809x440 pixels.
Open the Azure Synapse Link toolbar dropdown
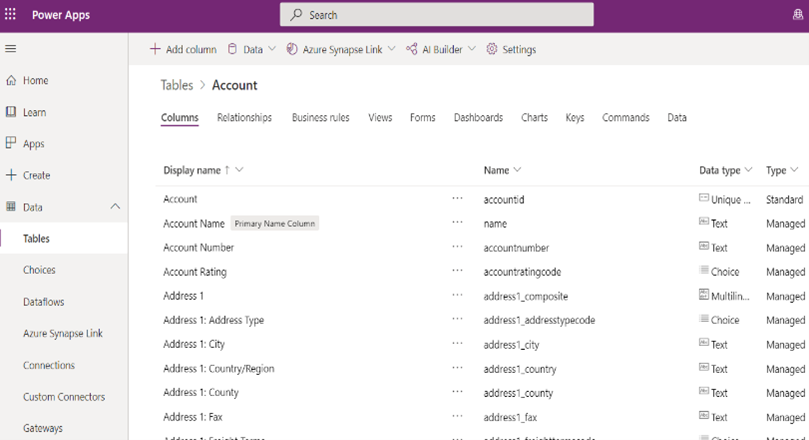click(341, 49)
